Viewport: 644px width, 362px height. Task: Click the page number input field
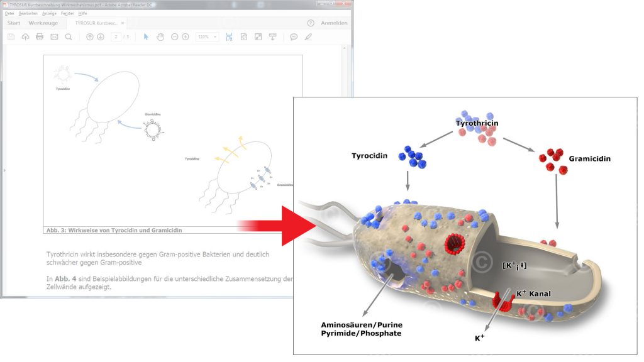[116, 36]
